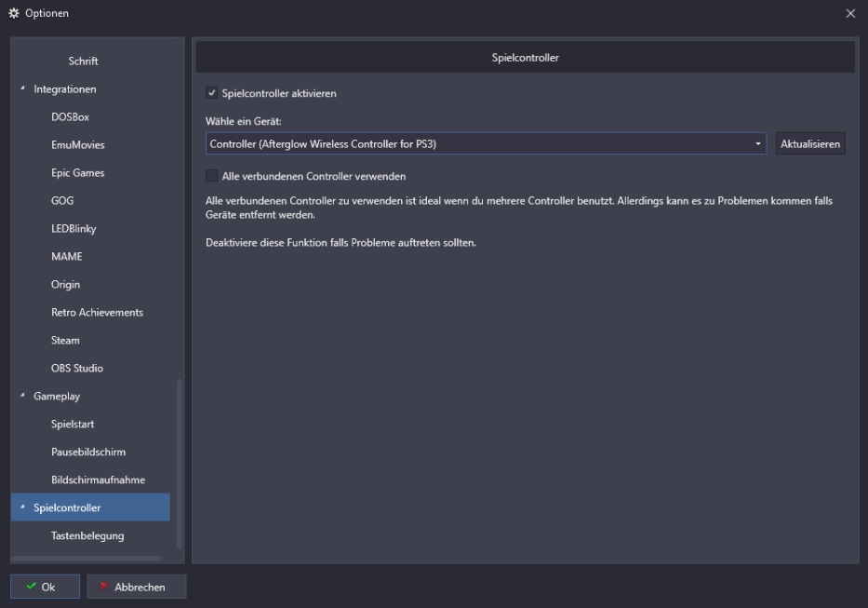
Task: Collapse the Gameplay tree section
Action: pos(22,396)
